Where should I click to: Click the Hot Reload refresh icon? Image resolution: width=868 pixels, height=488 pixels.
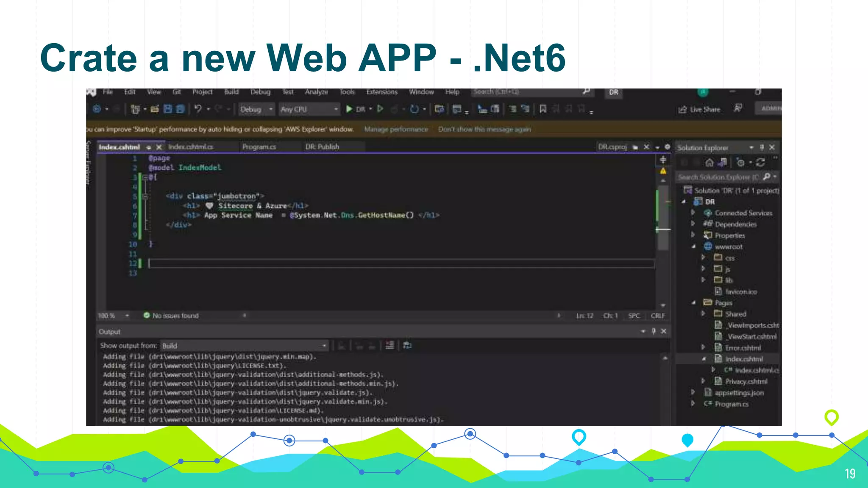tap(414, 109)
